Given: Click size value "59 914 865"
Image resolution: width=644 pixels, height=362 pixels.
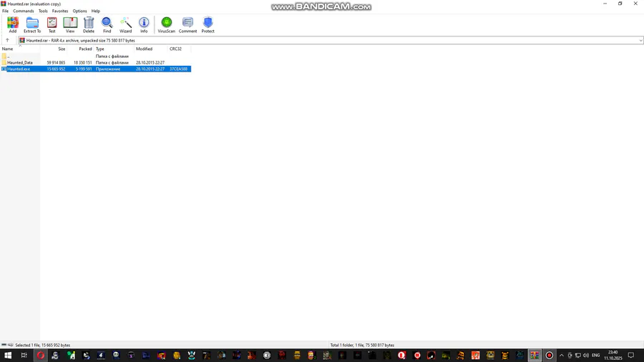Looking at the screenshot, I should click(56, 63).
